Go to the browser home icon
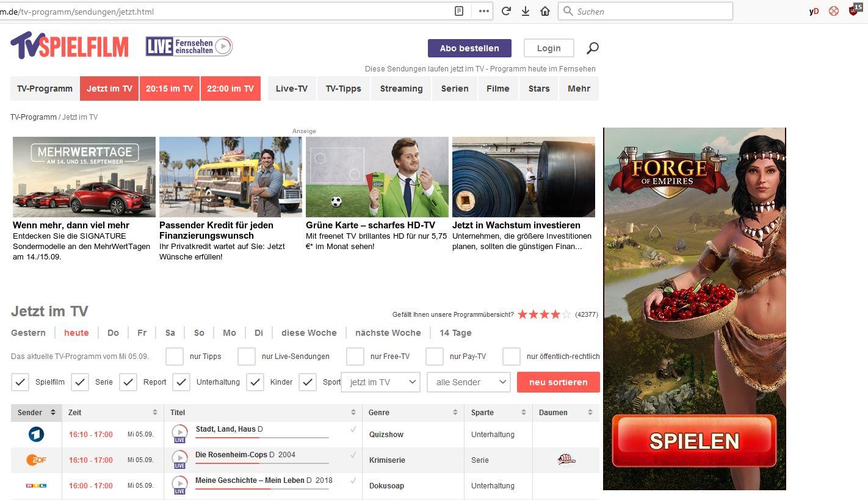Viewport: 868px width, 500px height. coord(545,11)
